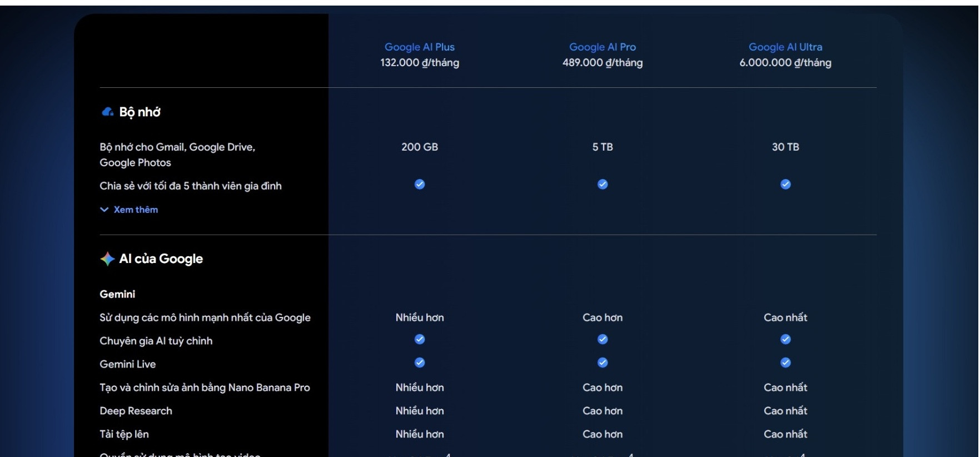Click the 30 TB storage value
This screenshot has width=980, height=457.
pyautogui.click(x=785, y=147)
